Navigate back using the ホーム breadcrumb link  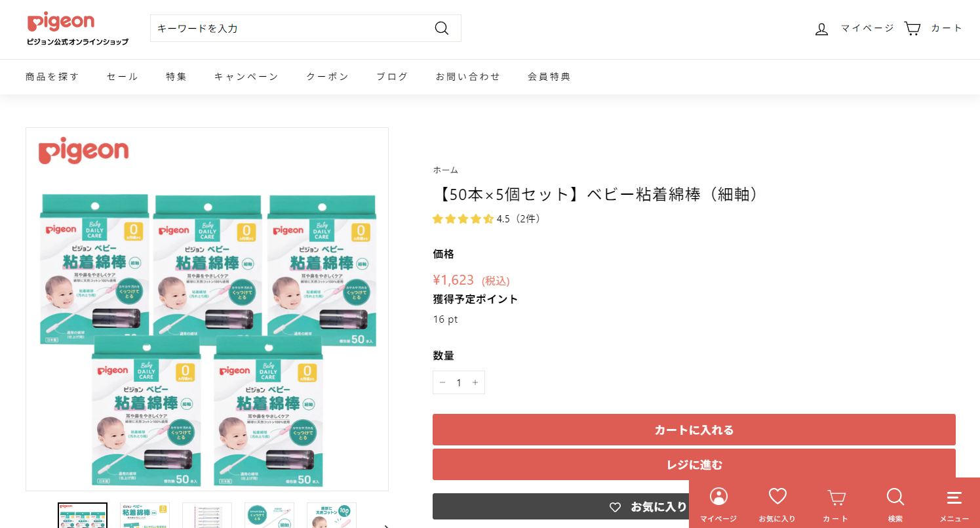coord(446,169)
